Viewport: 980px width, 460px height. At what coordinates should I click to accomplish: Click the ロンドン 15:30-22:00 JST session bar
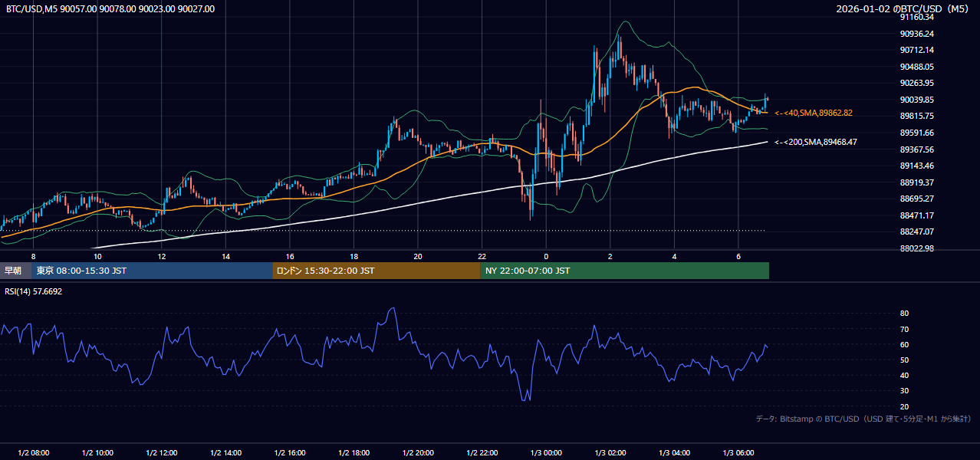[377, 271]
